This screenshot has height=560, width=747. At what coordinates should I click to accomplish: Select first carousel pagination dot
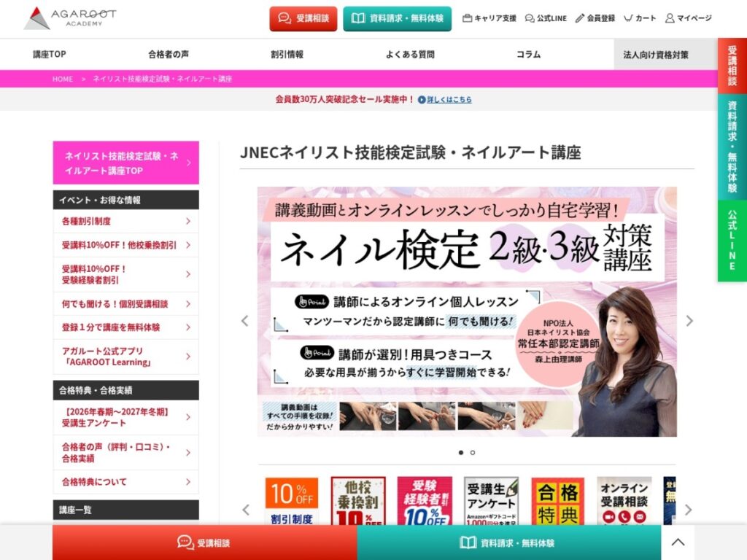461,453
